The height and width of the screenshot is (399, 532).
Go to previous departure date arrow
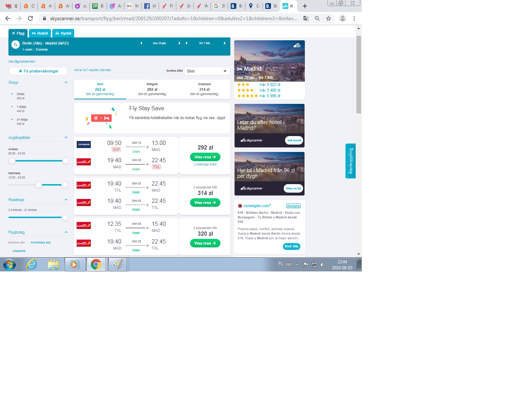tap(141, 43)
